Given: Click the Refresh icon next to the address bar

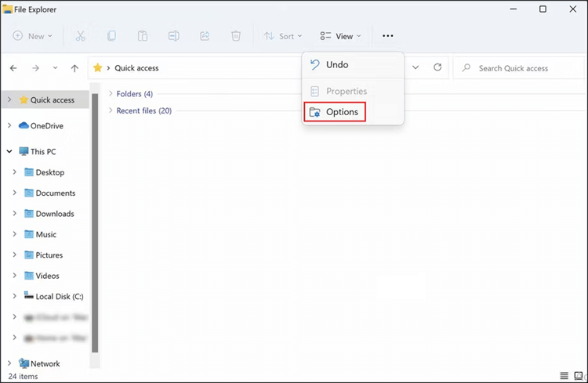Looking at the screenshot, I should tap(437, 67).
